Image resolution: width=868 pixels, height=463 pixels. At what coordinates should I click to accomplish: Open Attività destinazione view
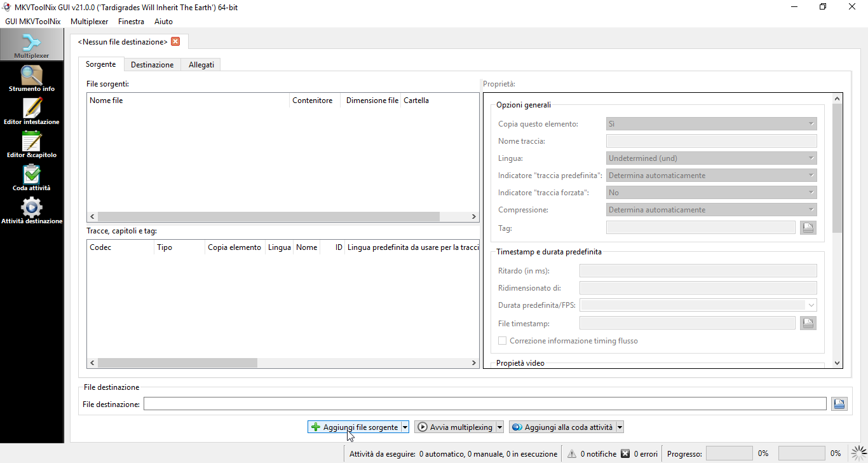pos(32,211)
